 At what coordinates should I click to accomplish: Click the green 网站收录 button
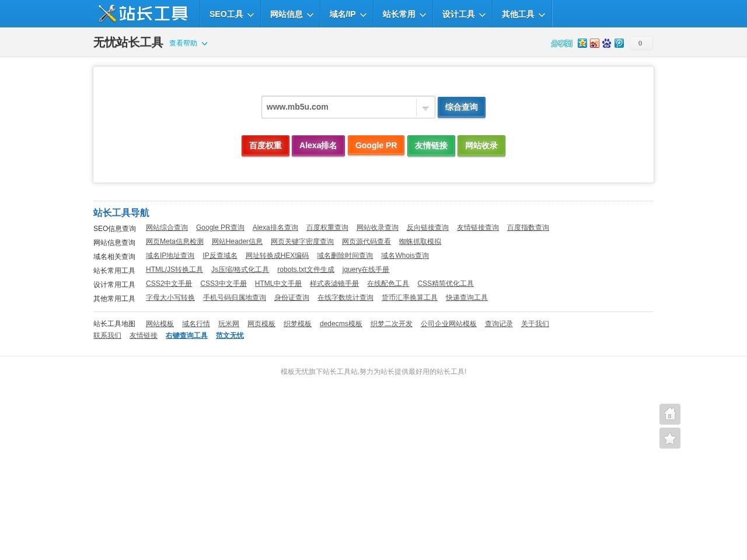(x=481, y=146)
